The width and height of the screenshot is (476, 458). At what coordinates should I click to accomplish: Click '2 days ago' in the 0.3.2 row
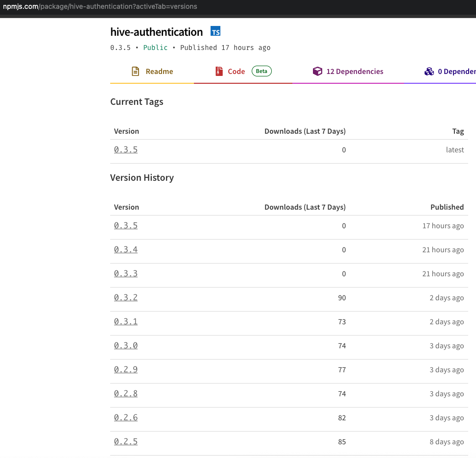pyautogui.click(x=447, y=298)
